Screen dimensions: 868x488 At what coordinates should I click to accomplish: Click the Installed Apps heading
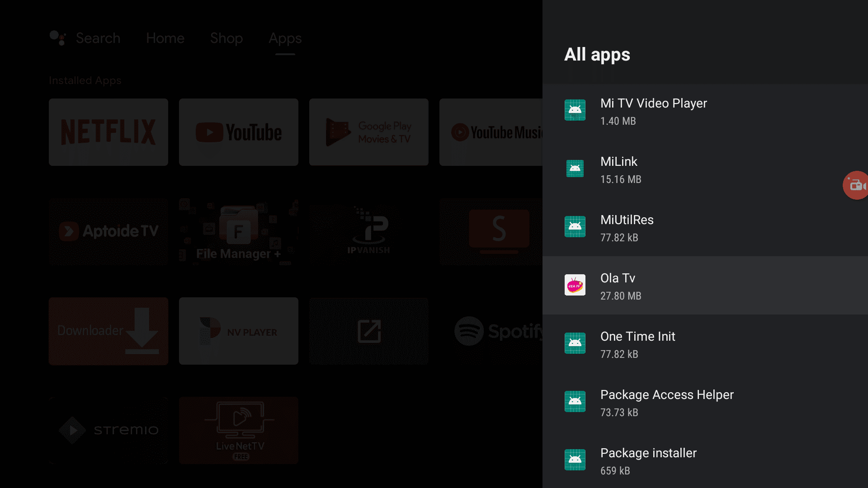tap(85, 80)
